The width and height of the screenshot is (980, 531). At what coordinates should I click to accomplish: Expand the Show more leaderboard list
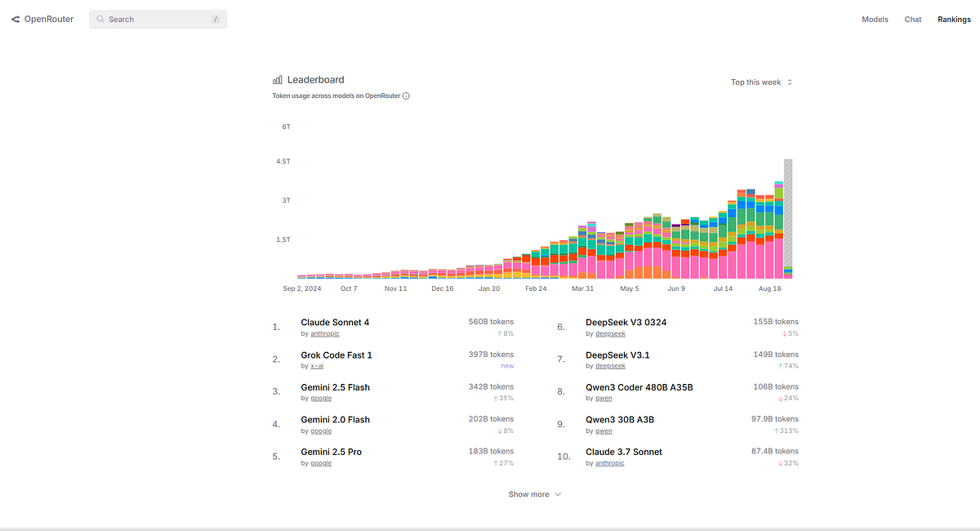(528, 493)
